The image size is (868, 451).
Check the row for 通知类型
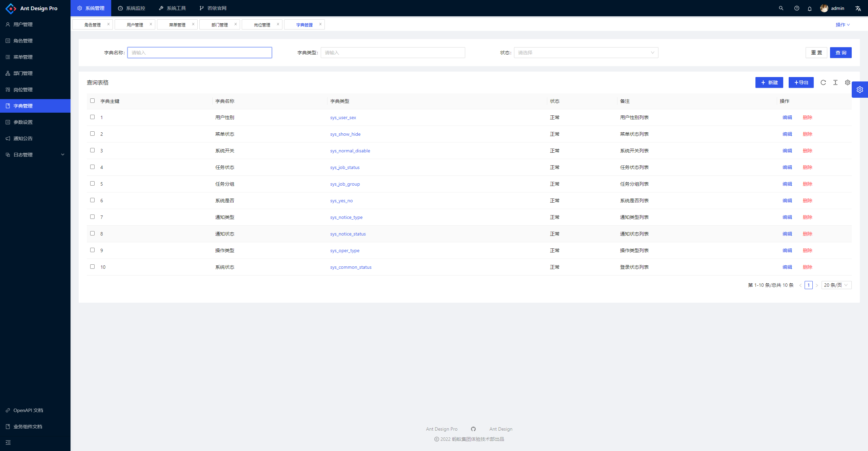click(92, 217)
